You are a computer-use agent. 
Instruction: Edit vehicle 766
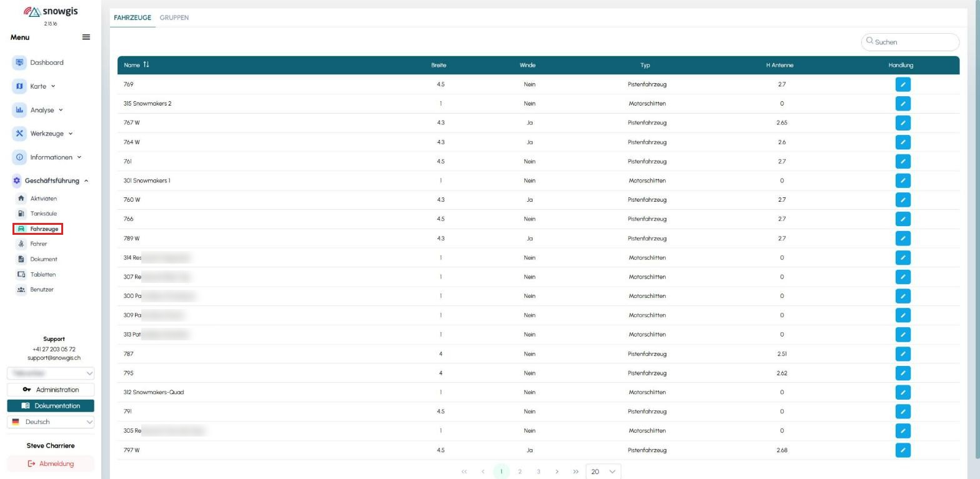(902, 219)
